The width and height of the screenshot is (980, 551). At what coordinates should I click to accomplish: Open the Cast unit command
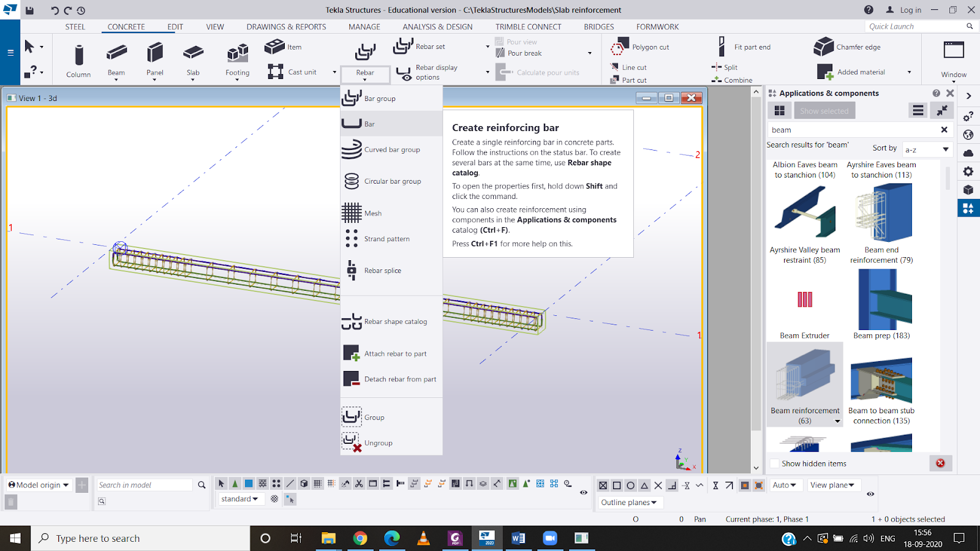tap(292, 72)
